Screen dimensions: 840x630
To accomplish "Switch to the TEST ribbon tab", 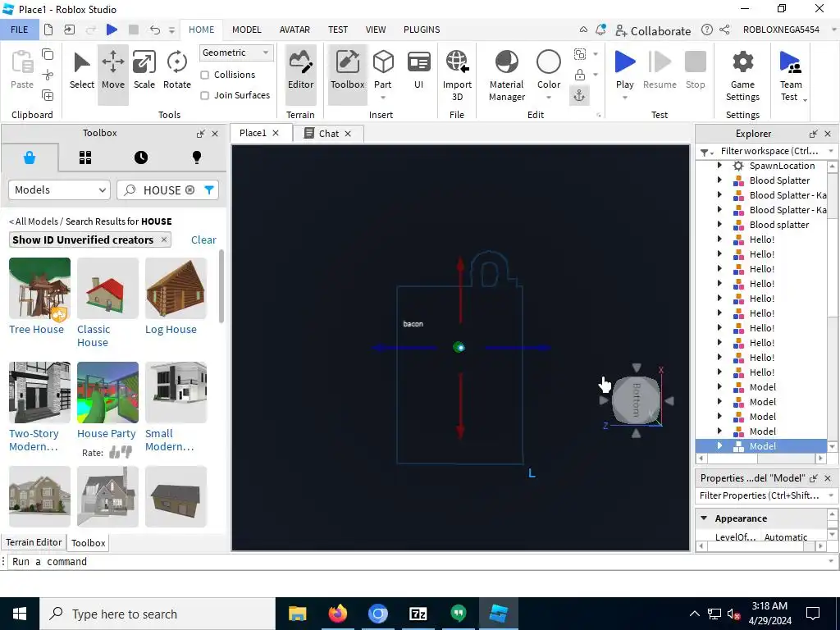I will click(x=337, y=30).
